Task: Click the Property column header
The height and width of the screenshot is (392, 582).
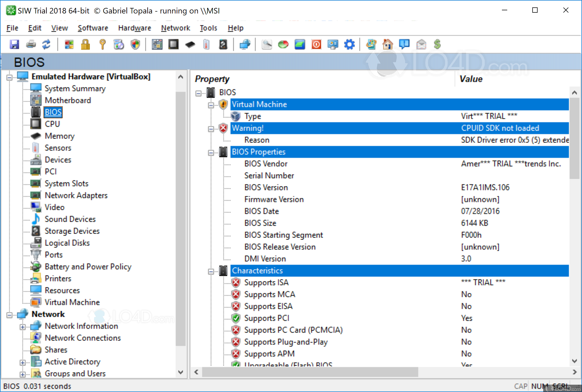Action: coord(212,79)
